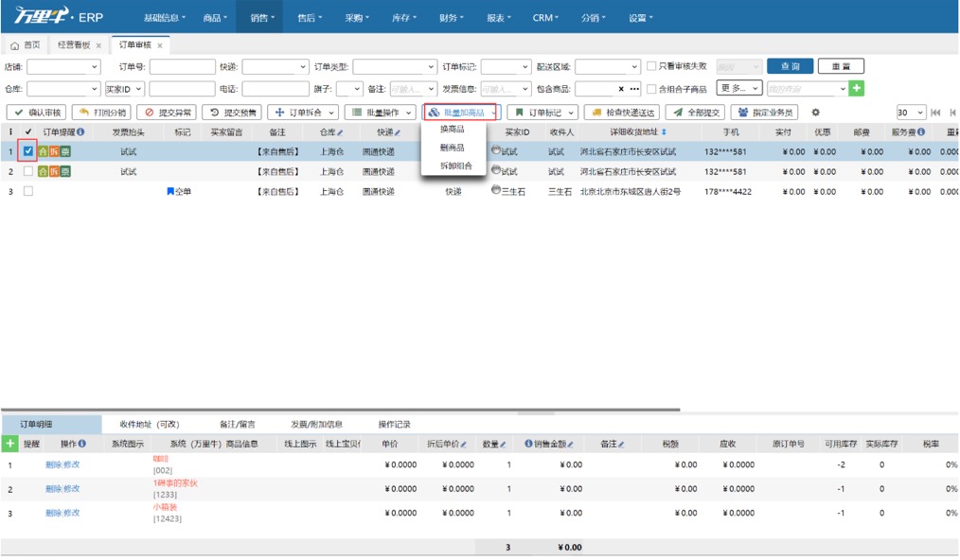Click buyer avatar icon beside 三生石
The height and width of the screenshot is (560, 960).
[496, 190]
